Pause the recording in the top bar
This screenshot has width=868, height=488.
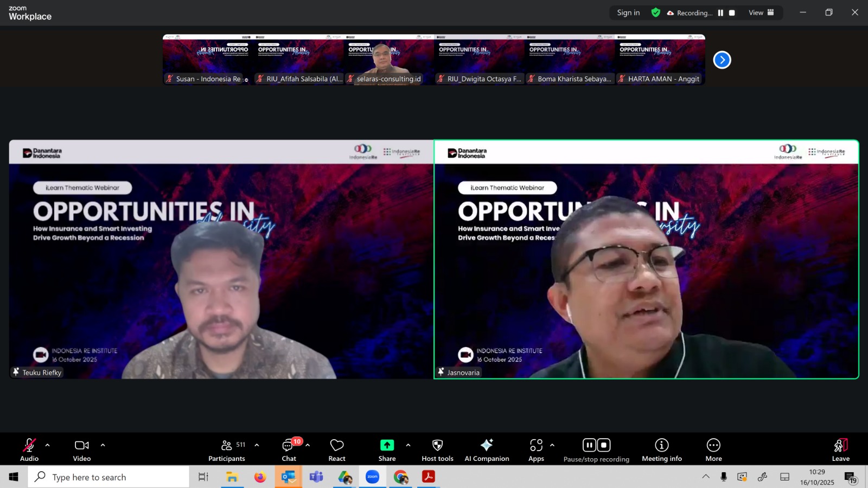[720, 13]
